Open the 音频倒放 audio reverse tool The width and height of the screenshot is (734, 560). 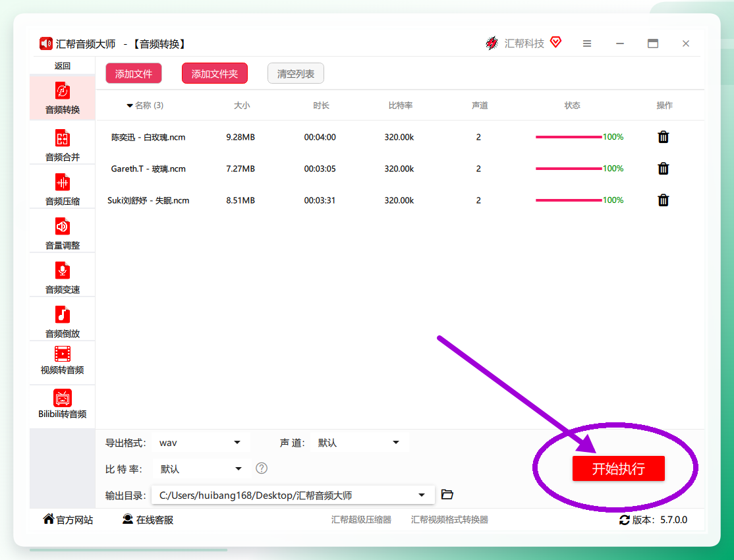(62, 322)
